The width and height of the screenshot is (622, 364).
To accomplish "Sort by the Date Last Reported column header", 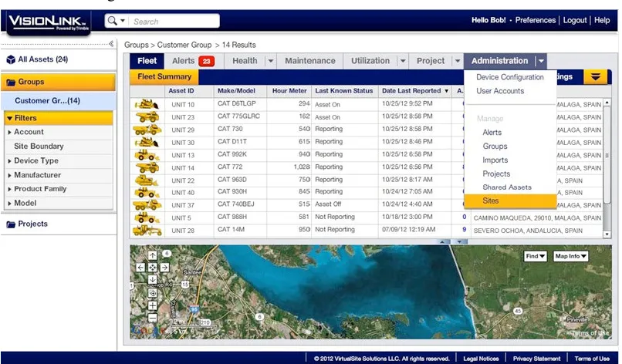I will coord(414,91).
